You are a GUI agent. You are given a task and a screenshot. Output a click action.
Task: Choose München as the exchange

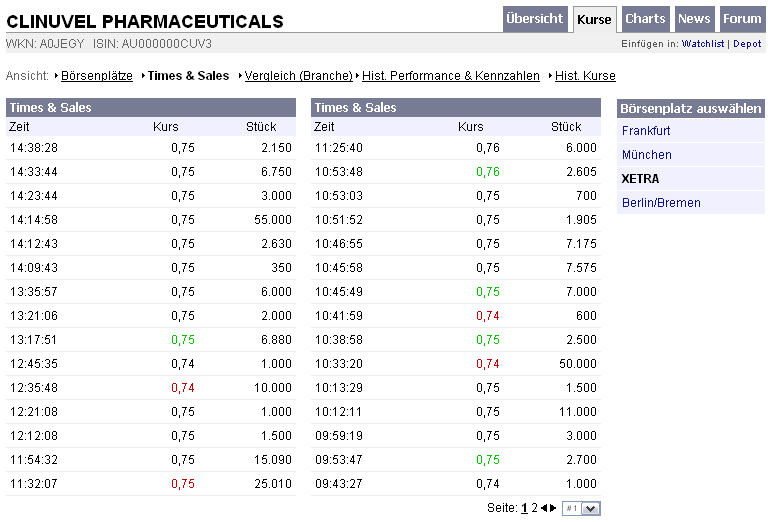(647, 155)
